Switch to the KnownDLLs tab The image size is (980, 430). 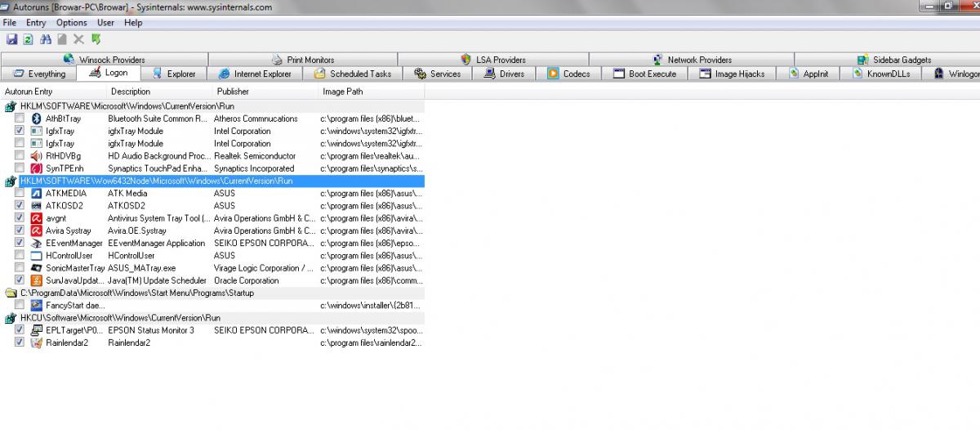pos(880,74)
